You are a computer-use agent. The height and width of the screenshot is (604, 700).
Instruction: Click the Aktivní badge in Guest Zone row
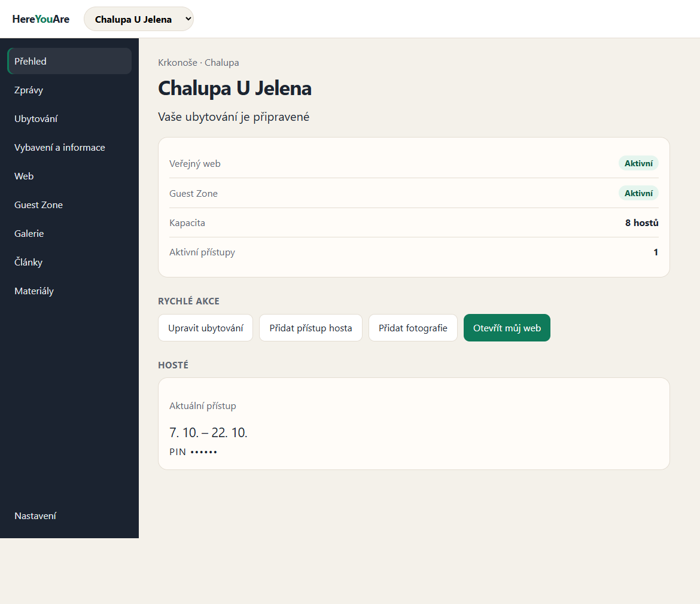pyautogui.click(x=638, y=193)
